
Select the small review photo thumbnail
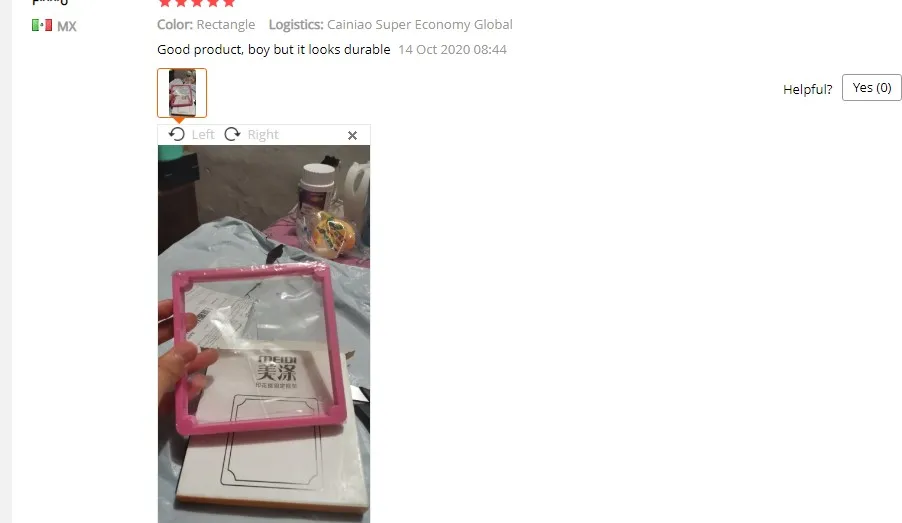coord(182,93)
